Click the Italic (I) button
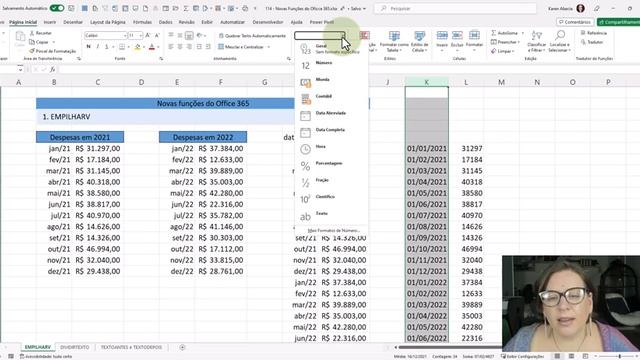The image size is (640, 360). (x=98, y=47)
